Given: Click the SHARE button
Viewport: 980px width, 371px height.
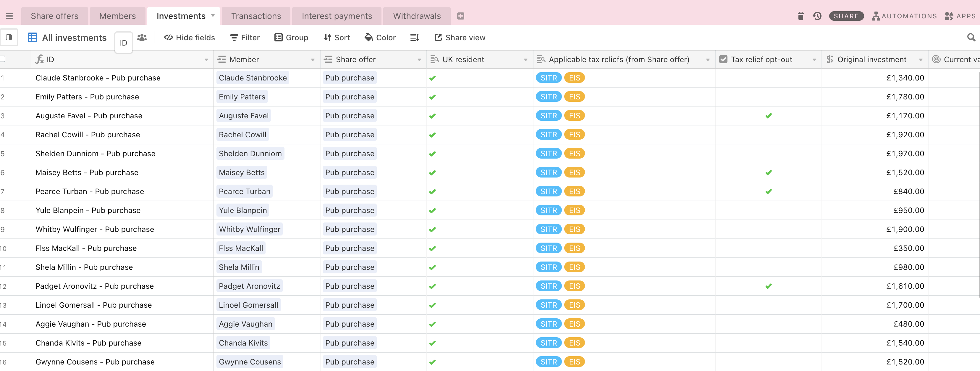Looking at the screenshot, I should [846, 16].
